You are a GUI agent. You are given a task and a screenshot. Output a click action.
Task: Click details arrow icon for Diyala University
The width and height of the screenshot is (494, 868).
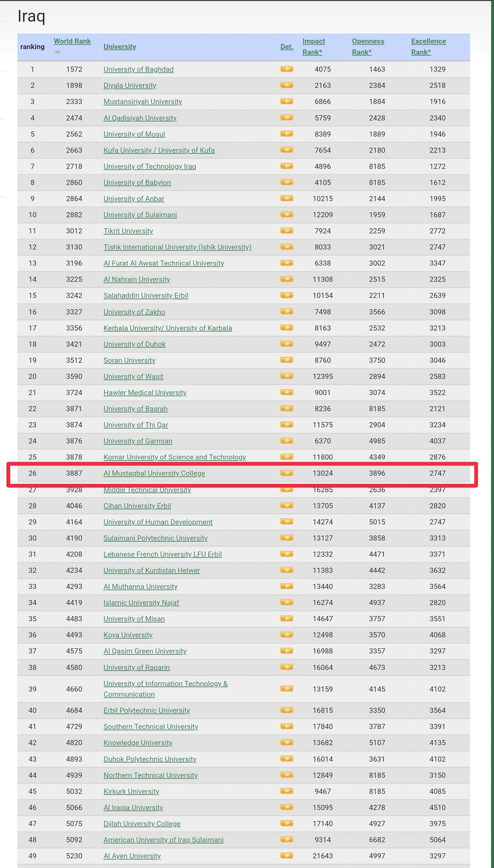coord(287,85)
